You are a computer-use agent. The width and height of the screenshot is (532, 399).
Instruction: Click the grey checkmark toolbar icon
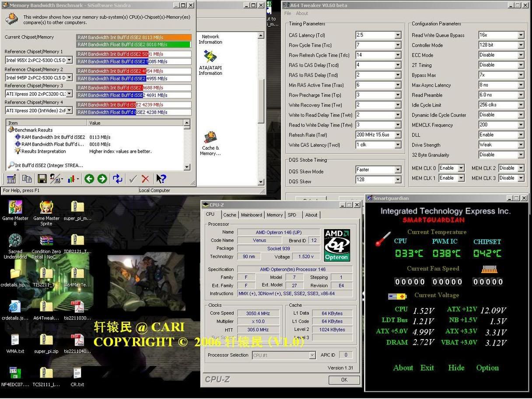click(x=133, y=178)
